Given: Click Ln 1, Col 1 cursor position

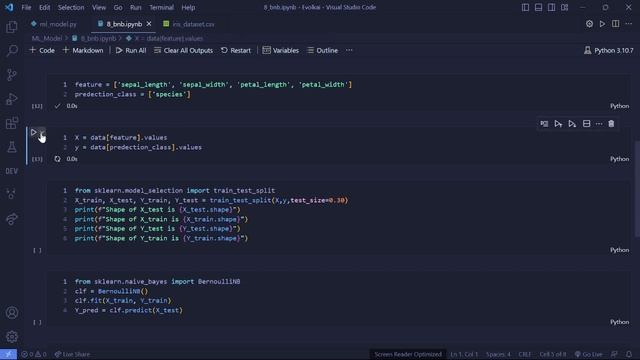Looking at the screenshot, I should 464,354.
